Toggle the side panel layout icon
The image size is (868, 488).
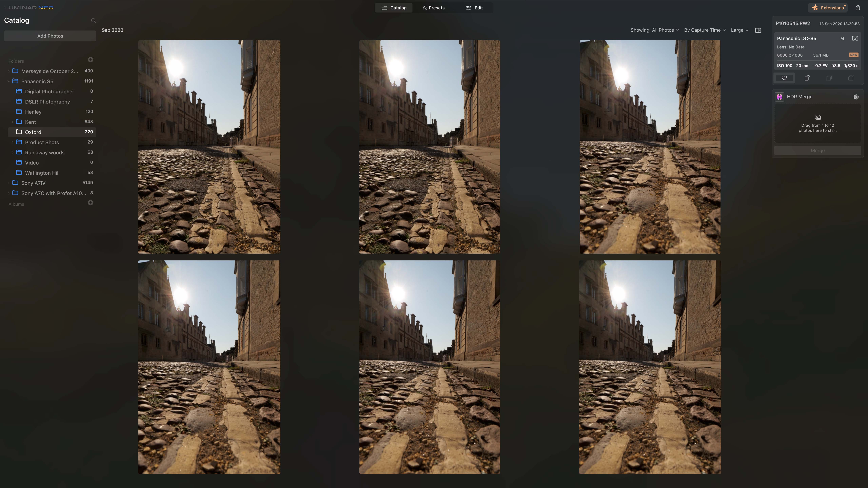pyautogui.click(x=758, y=30)
